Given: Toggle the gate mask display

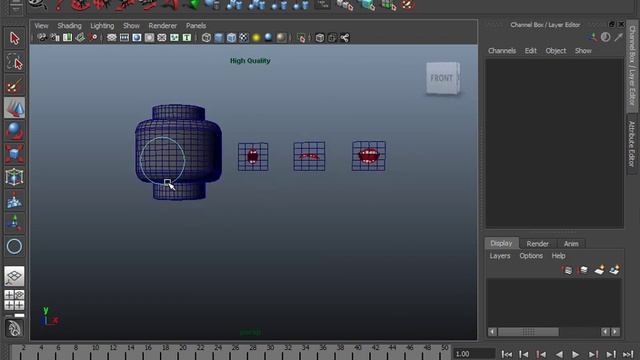Looking at the screenshot, I should click(x=149, y=38).
